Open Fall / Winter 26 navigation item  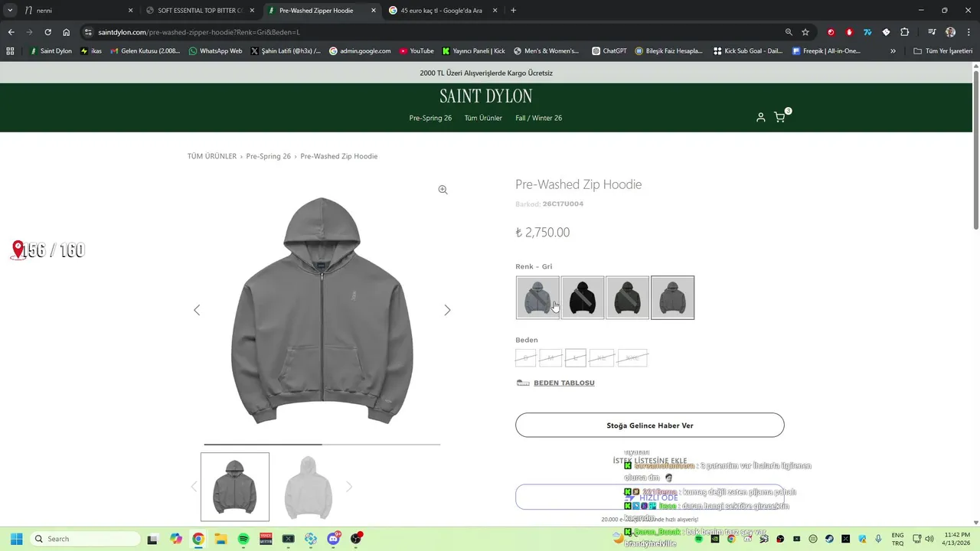click(x=538, y=118)
